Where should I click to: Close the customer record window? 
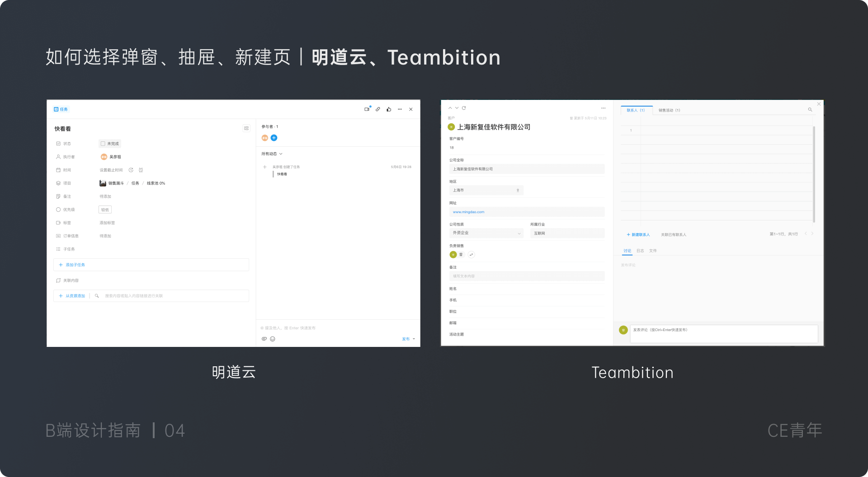tap(819, 104)
